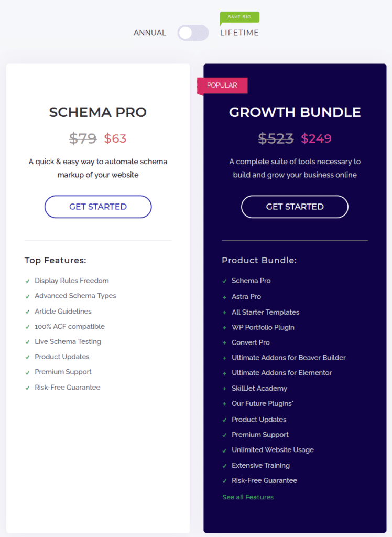The width and height of the screenshot is (392, 537).
Task: Click the checkmark next to Extensive Training
Action: pyautogui.click(x=224, y=466)
